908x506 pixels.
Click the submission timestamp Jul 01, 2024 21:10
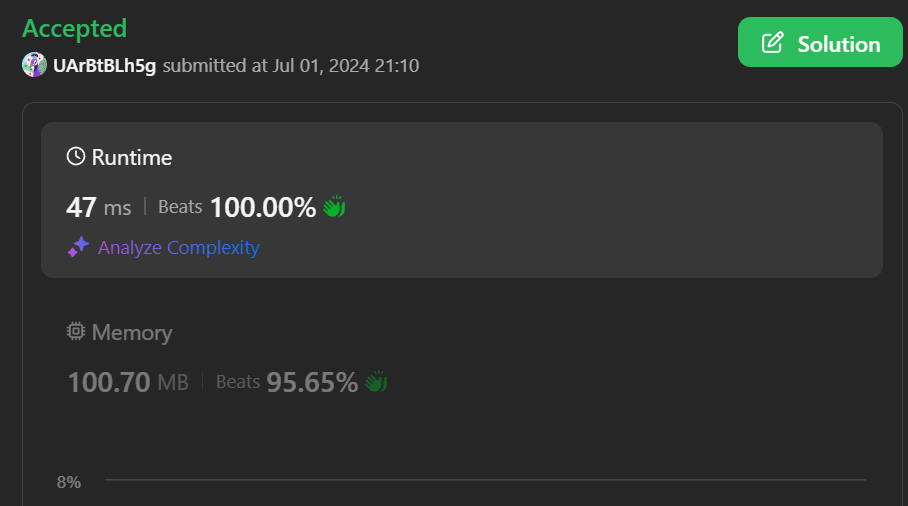pos(346,66)
